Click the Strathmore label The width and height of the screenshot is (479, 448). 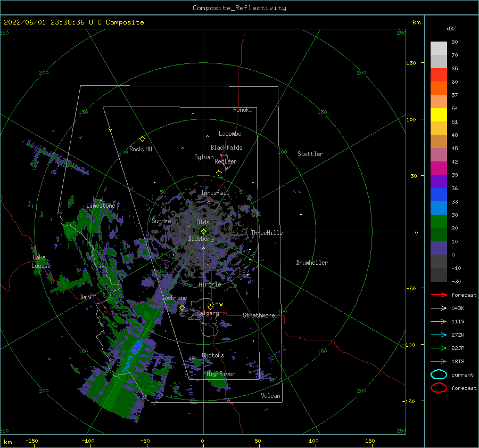tap(259, 315)
